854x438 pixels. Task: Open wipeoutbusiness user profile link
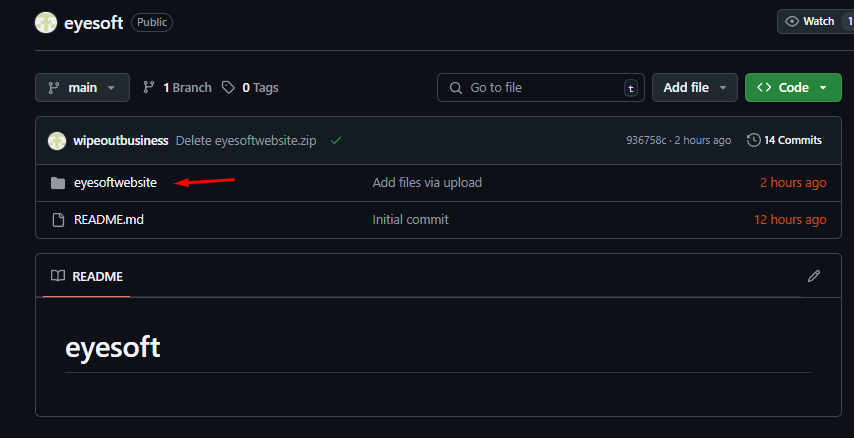click(x=121, y=141)
